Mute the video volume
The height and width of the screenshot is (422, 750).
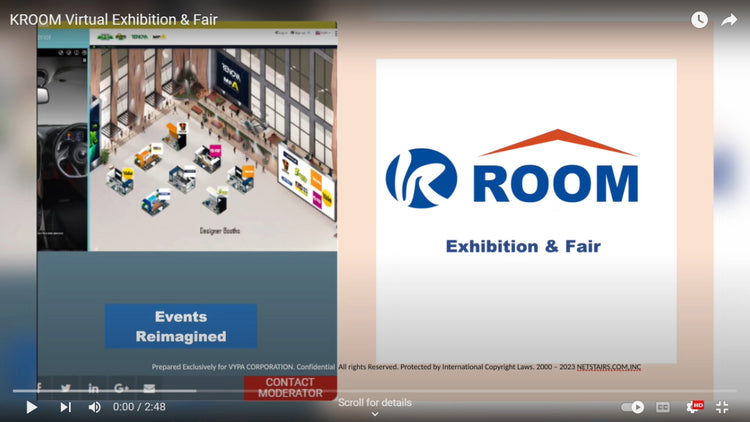[95, 407]
